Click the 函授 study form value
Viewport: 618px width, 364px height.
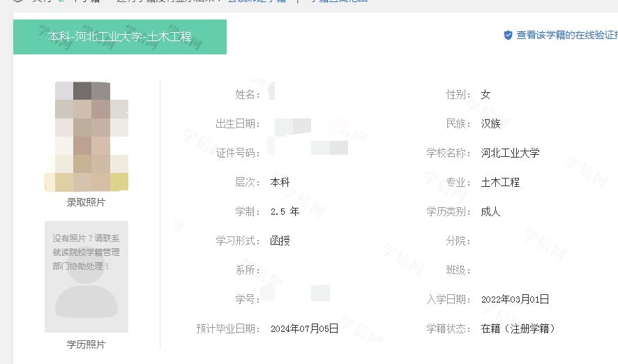pyautogui.click(x=280, y=241)
